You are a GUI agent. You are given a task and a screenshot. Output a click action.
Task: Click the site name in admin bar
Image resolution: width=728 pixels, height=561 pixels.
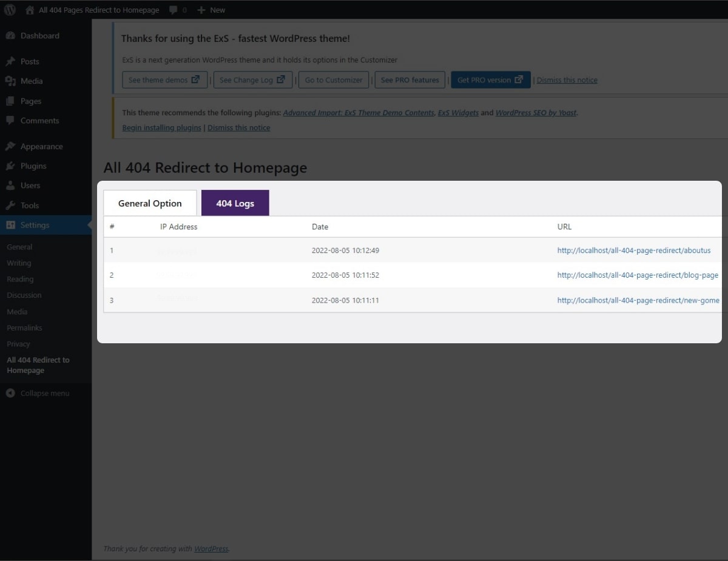click(99, 10)
